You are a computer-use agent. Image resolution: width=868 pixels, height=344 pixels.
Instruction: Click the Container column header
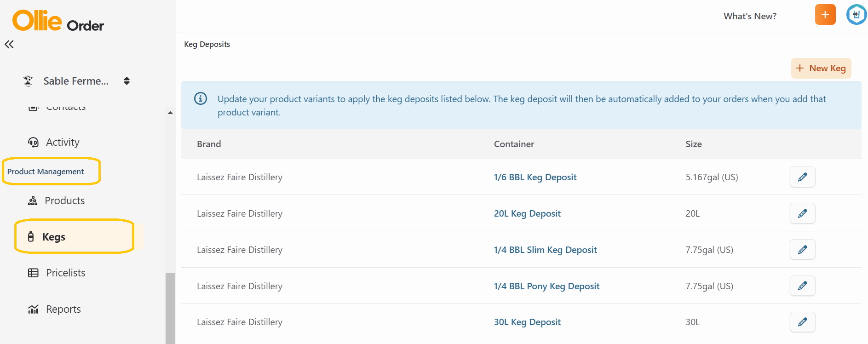(x=514, y=144)
